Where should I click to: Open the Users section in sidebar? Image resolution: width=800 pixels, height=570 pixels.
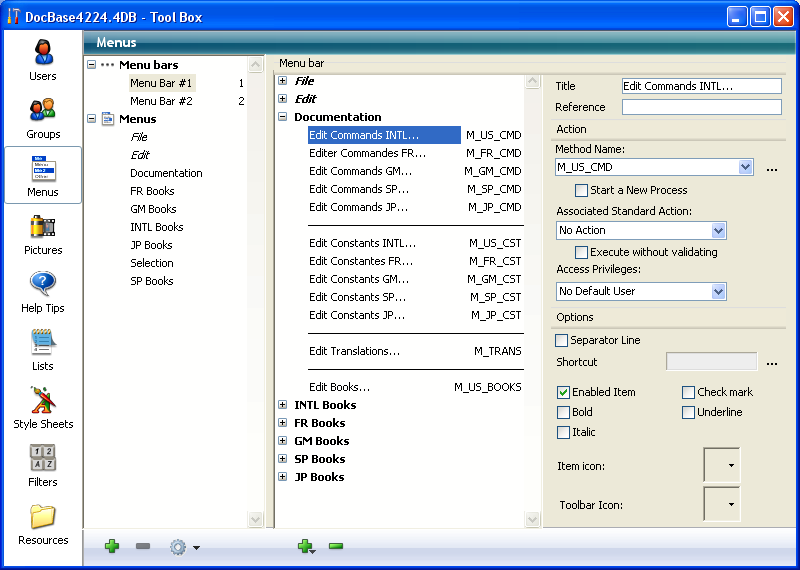point(43,59)
